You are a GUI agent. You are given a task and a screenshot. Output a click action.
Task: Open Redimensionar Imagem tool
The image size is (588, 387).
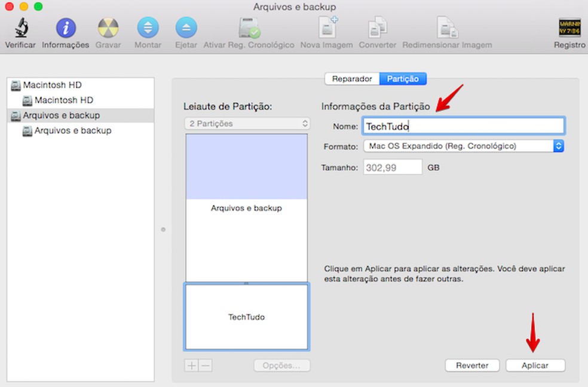pyautogui.click(x=447, y=28)
